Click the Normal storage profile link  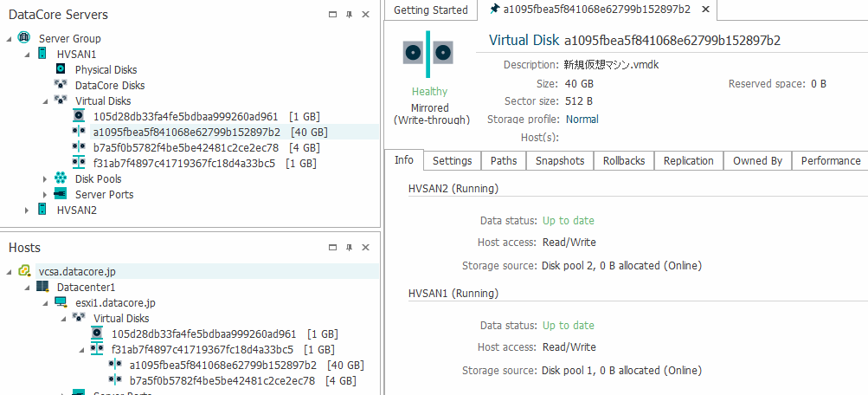pyautogui.click(x=582, y=120)
